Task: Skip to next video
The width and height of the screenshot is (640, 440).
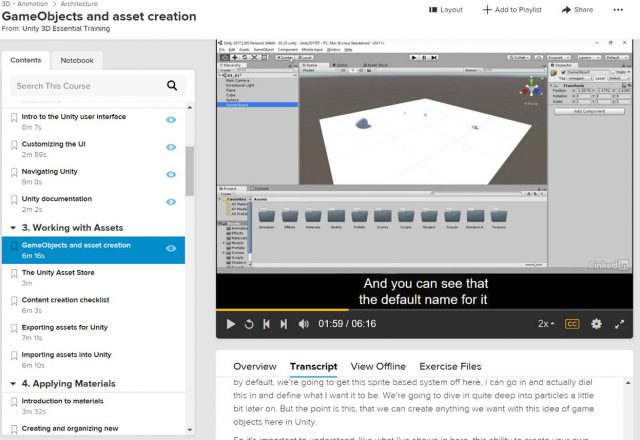Action: coord(283,324)
